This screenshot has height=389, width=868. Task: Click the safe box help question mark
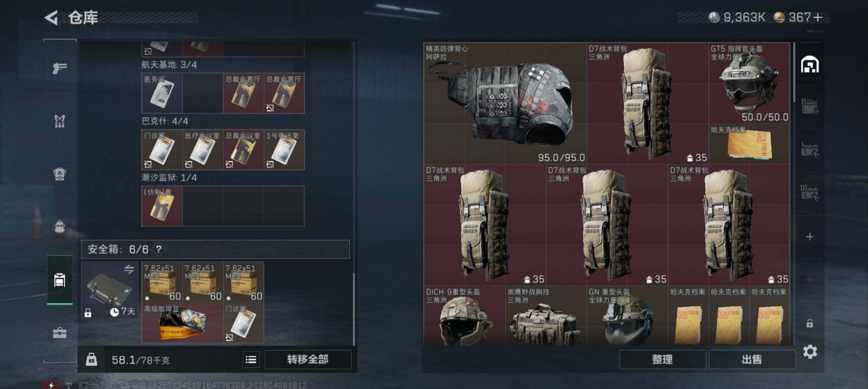pyautogui.click(x=159, y=249)
